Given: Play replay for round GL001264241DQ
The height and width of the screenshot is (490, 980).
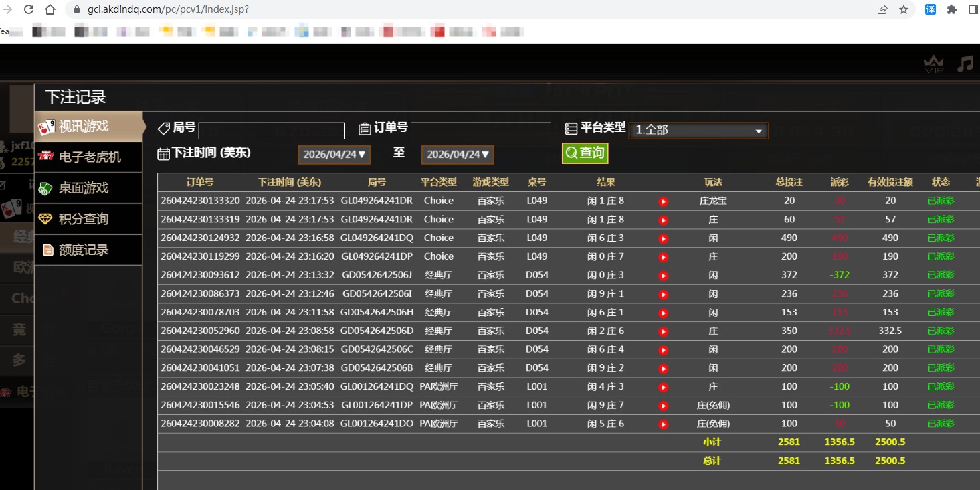Looking at the screenshot, I should coord(663,387).
